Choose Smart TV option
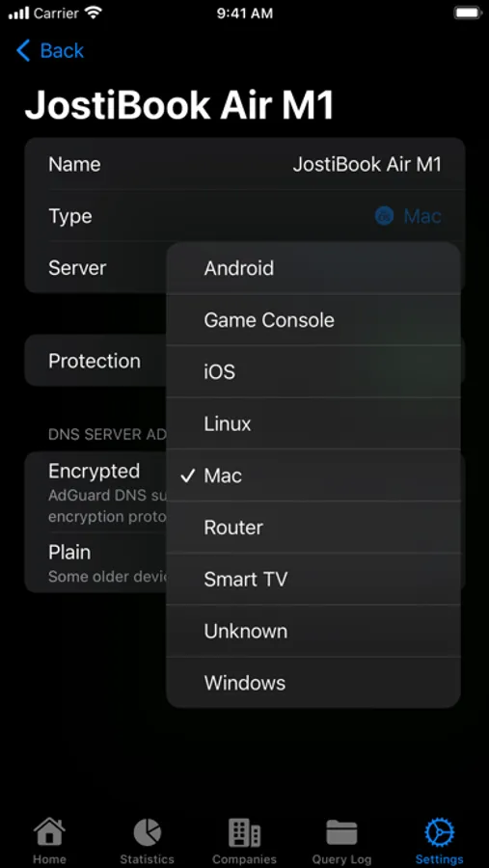Screen dimensions: 489x868 [313, 579]
